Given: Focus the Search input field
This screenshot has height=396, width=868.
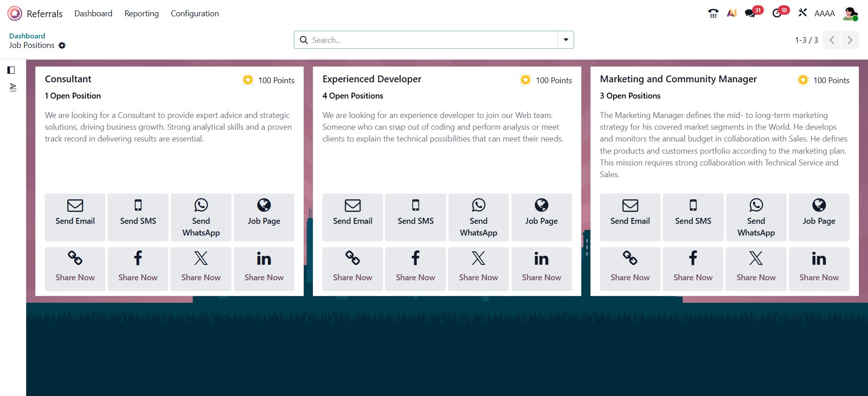Looking at the screenshot, I should (433, 40).
